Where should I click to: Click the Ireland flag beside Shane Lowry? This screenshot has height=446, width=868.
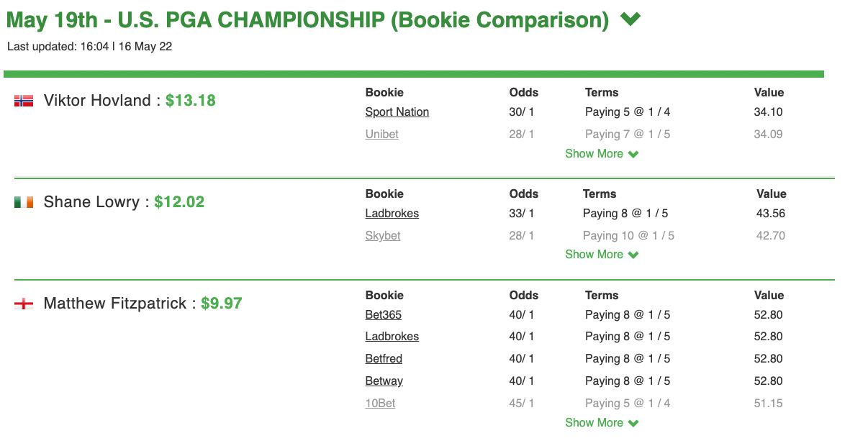pos(24,203)
